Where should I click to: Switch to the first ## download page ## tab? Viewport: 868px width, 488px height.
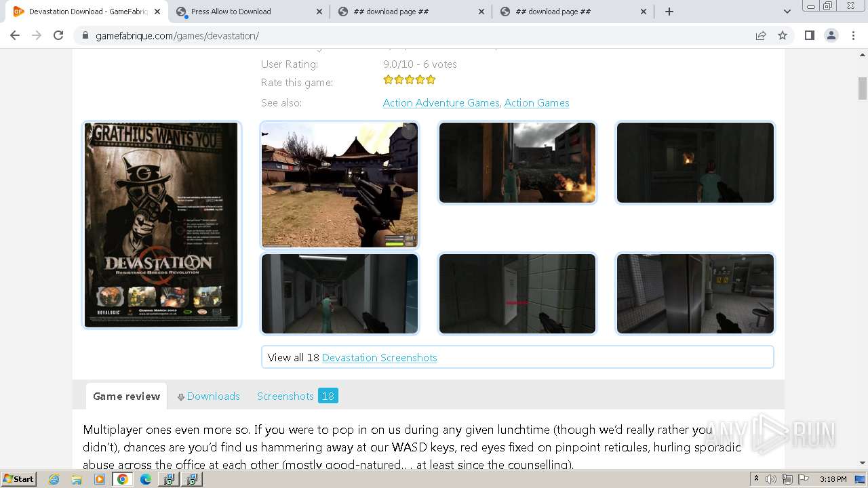412,12
